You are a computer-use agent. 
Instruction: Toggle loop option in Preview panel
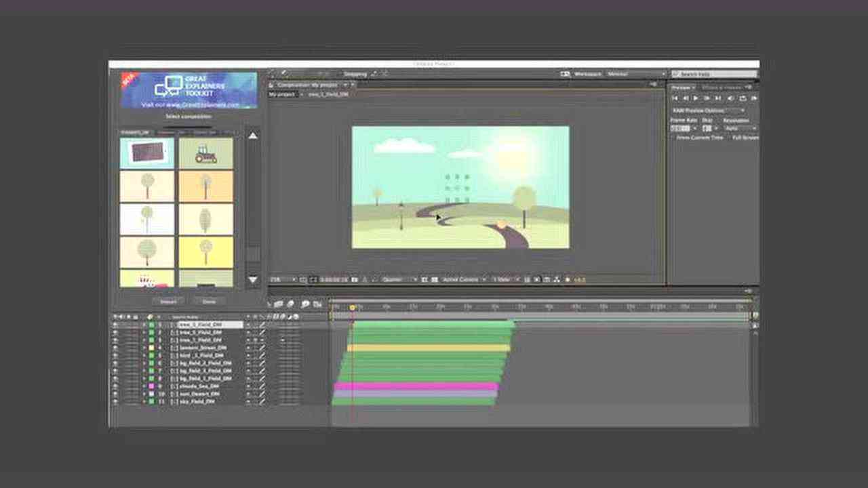pyautogui.click(x=743, y=98)
